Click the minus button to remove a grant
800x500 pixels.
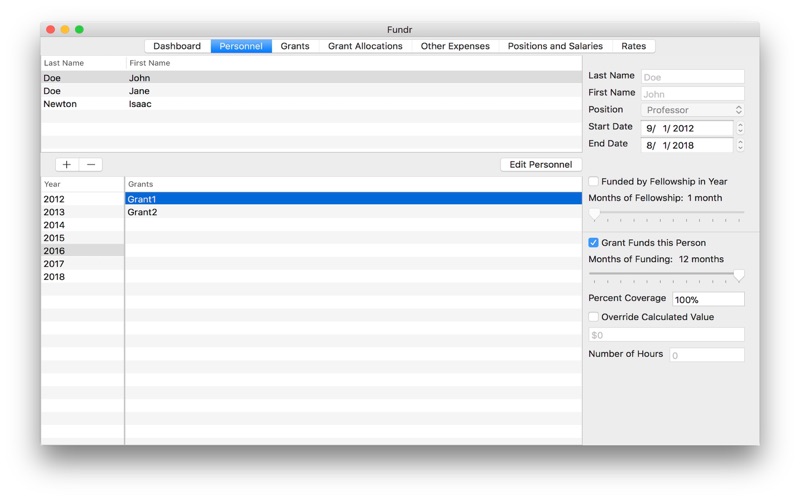(x=91, y=164)
